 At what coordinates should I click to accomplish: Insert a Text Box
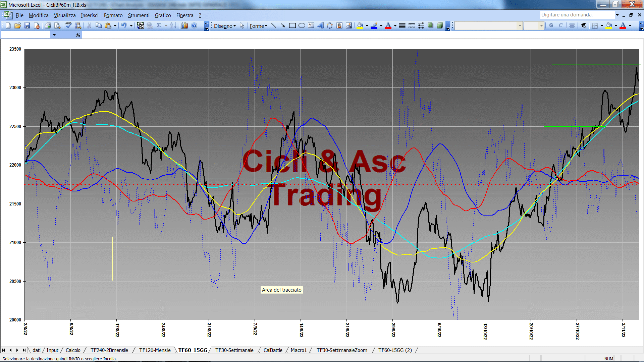pos(311,26)
